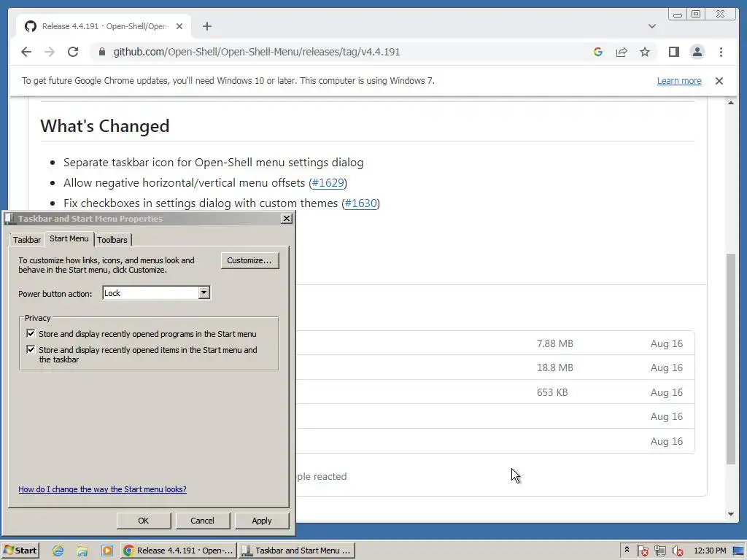Open Chrome profile avatar
This screenshot has width=747, height=560.
pos(697,52)
